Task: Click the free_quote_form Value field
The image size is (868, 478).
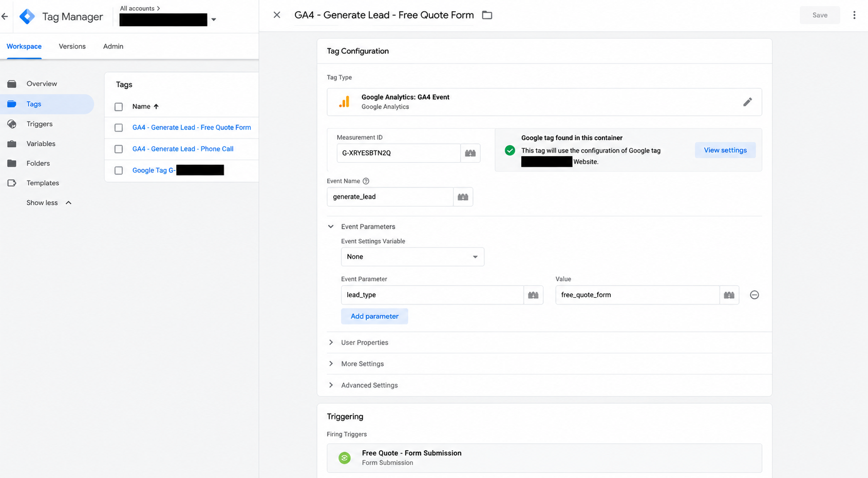Action: coord(637,295)
